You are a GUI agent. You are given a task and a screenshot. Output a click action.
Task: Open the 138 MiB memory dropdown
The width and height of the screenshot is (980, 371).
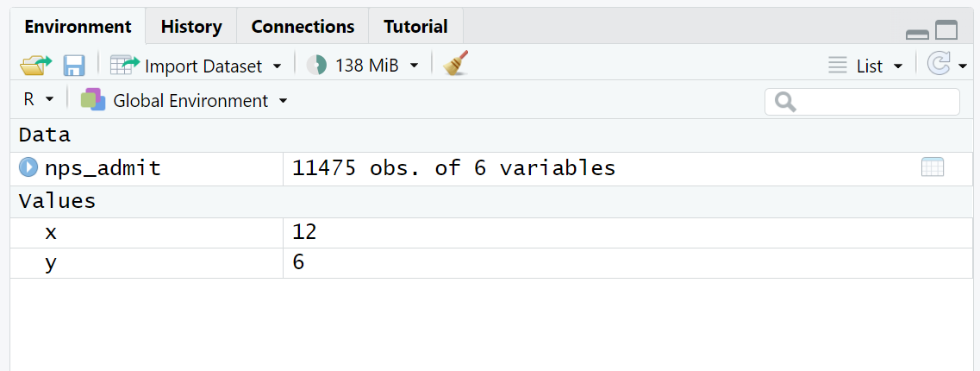coord(414,66)
